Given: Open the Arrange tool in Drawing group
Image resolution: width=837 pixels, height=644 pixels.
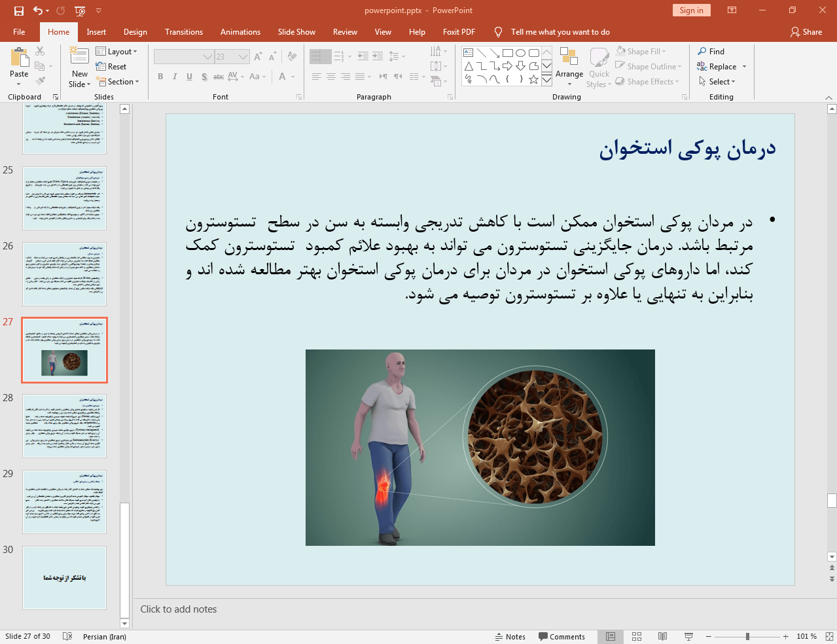Looking at the screenshot, I should 569,67.
